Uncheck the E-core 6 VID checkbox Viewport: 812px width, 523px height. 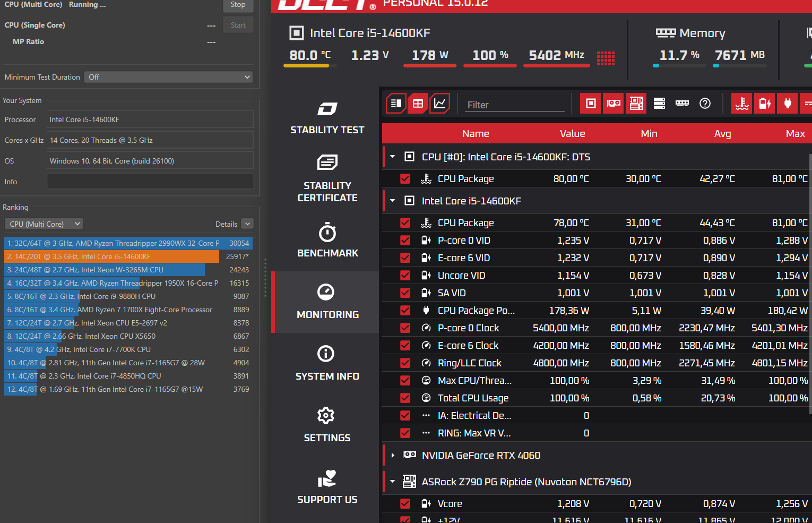pyautogui.click(x=405, y=258)
